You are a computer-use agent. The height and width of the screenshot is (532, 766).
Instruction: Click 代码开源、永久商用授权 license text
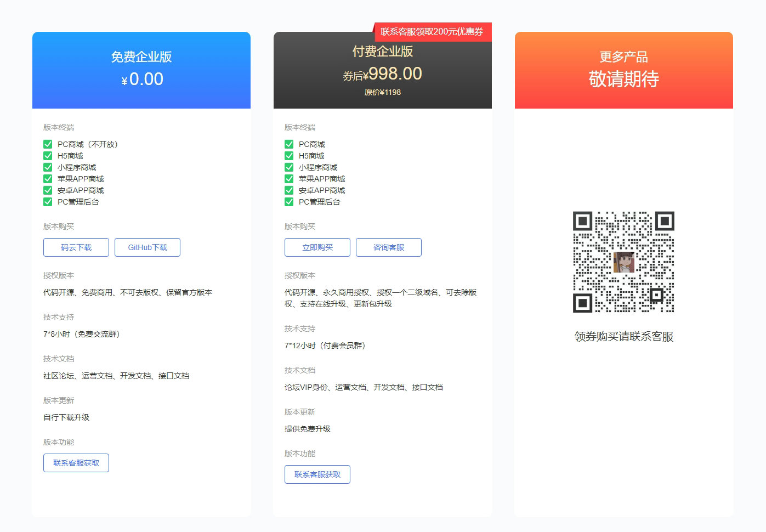pyautogui.click(x=381, y=298)
